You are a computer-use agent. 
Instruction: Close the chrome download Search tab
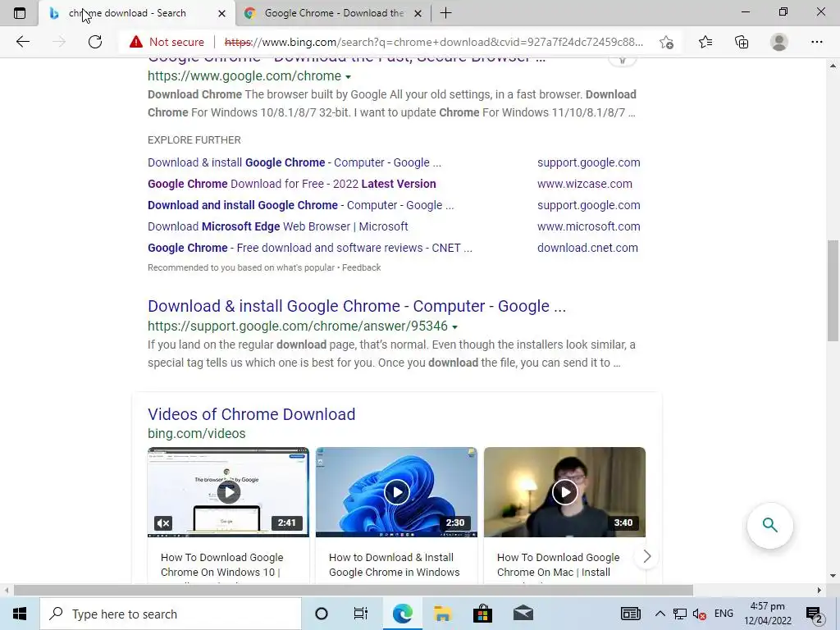(221, 13)
